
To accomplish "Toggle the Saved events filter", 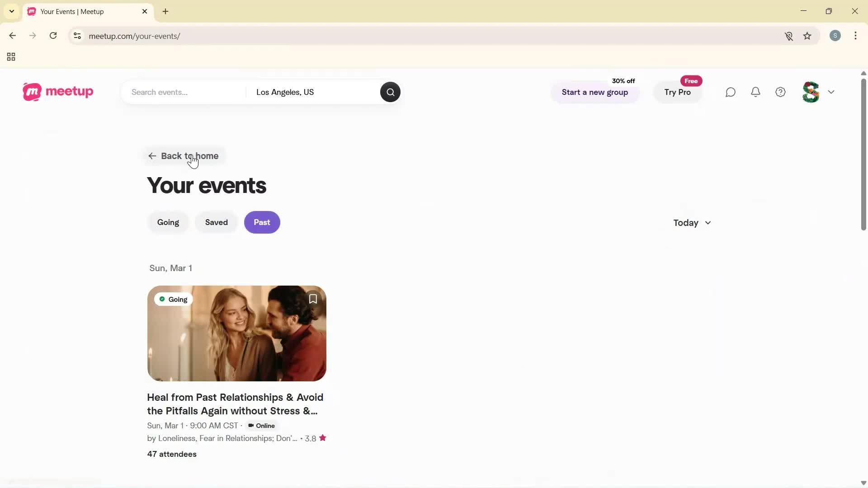I will click(216, 222).
